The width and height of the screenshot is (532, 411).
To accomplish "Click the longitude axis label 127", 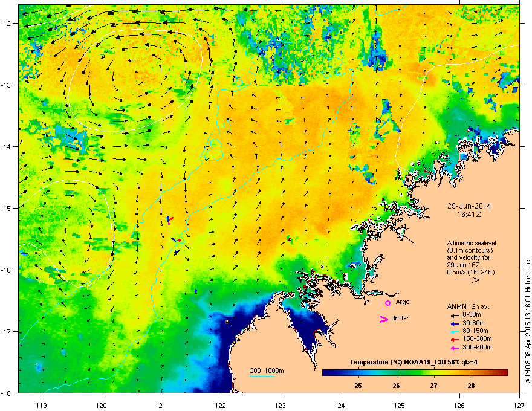I will [519, 405].
